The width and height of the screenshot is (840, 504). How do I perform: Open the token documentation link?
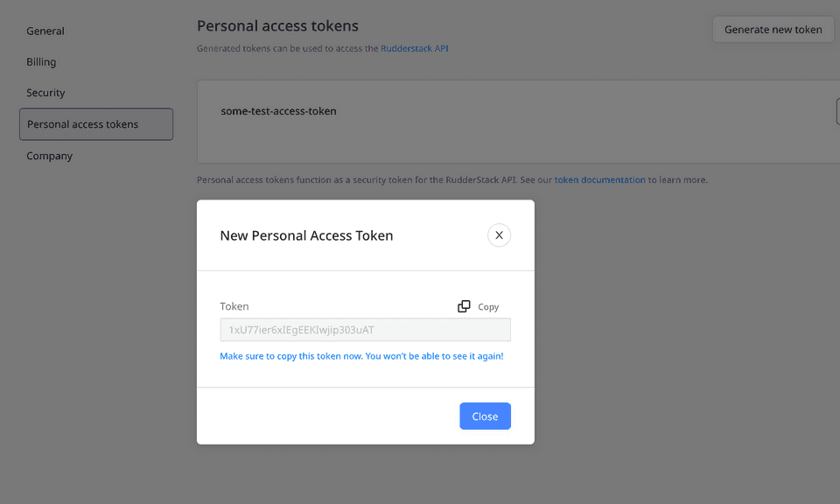click(599, 179)
